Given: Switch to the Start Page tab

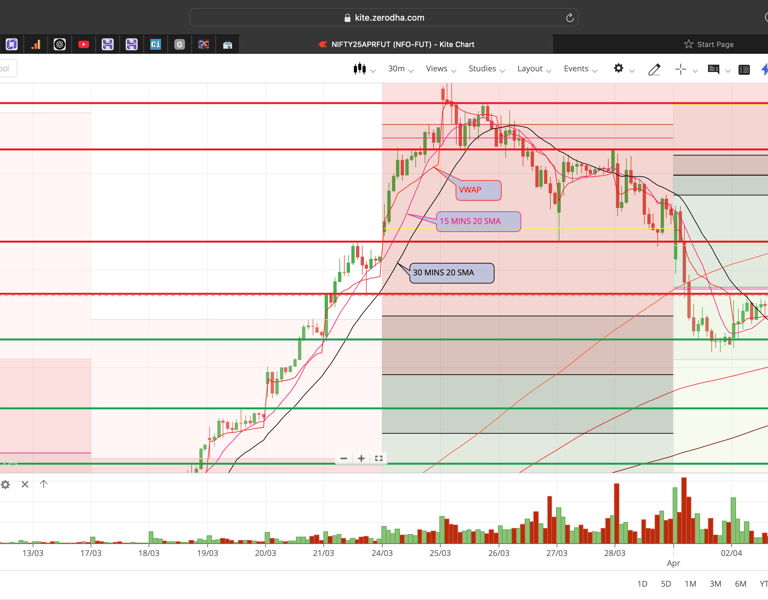Looking at the screenshot, I should pyautogui.click(x=709, y=44).
